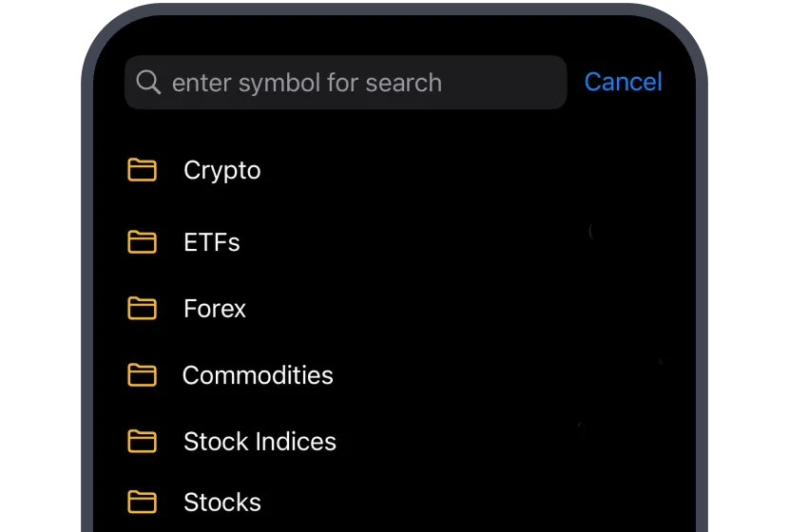Viewport: 789px width, 532px height.
Task: Cancel the symbol search
Action: 623,83
